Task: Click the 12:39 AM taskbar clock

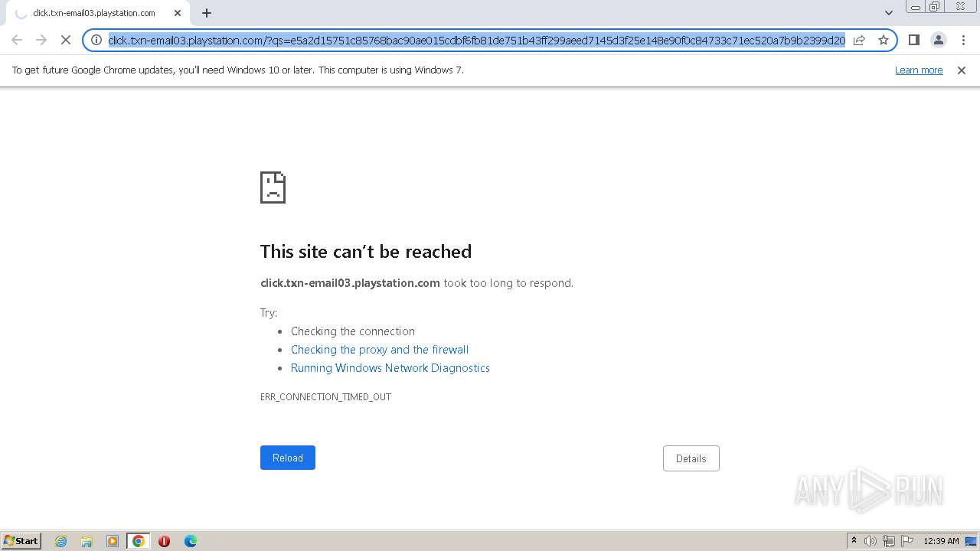Action: pyautogui.click(x=941, y=541)
